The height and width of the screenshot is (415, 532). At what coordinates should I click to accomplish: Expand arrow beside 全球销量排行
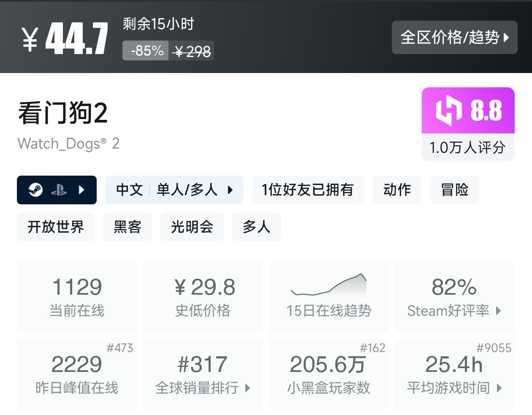(248, 388)
